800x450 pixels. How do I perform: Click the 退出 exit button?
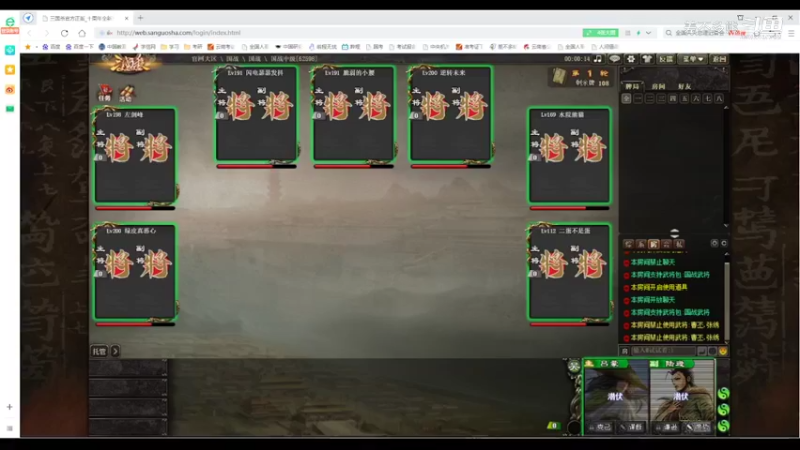coord(719,59)
